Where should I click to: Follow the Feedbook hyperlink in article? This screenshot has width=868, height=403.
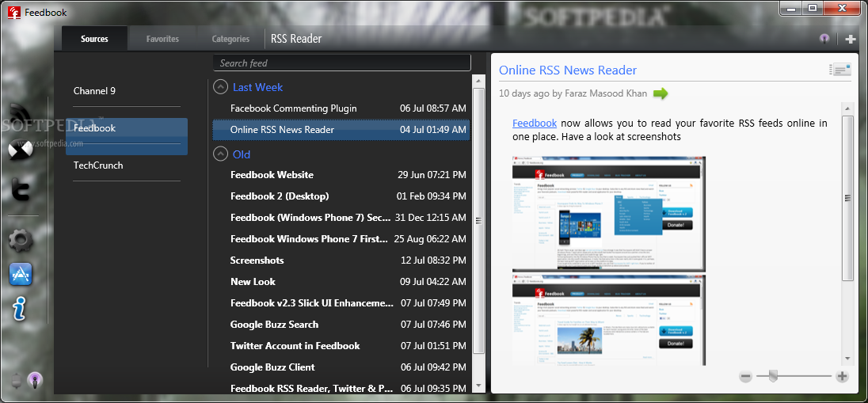coord(535,123)
